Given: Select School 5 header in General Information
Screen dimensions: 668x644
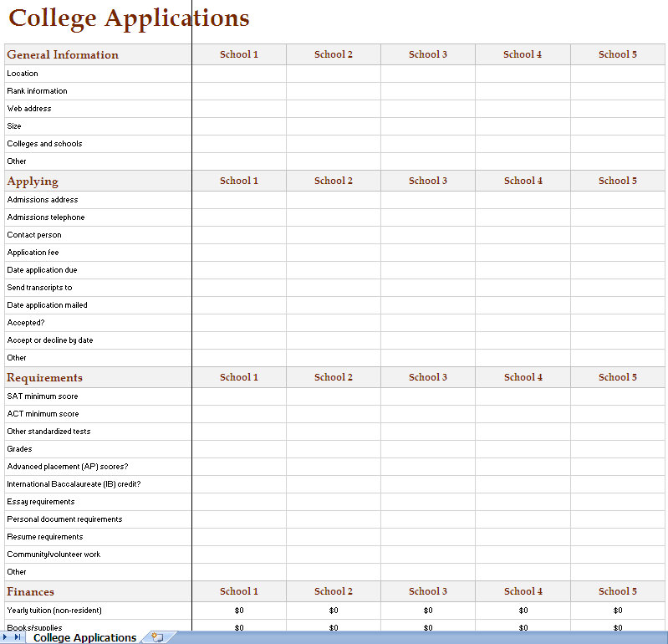Looking at the screenshot, I should (x=618, y=54).
